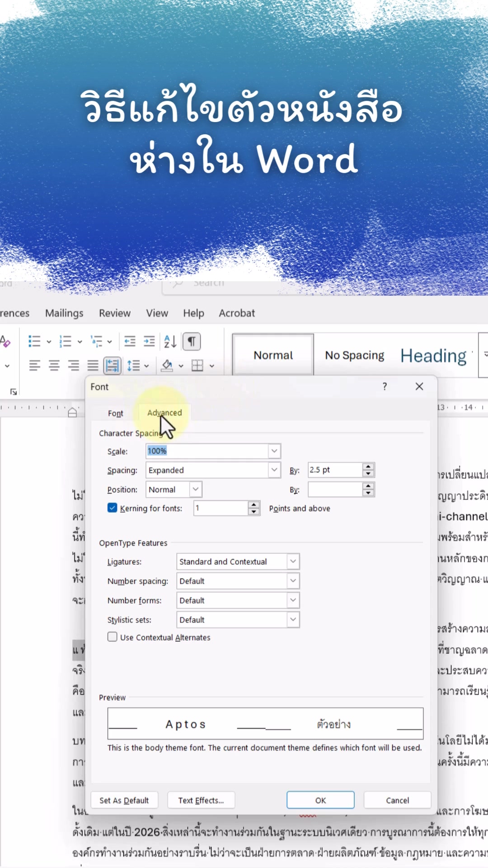
Task: Toggle Show/Hide paragraph marks
Action: [x=192, y=341]
